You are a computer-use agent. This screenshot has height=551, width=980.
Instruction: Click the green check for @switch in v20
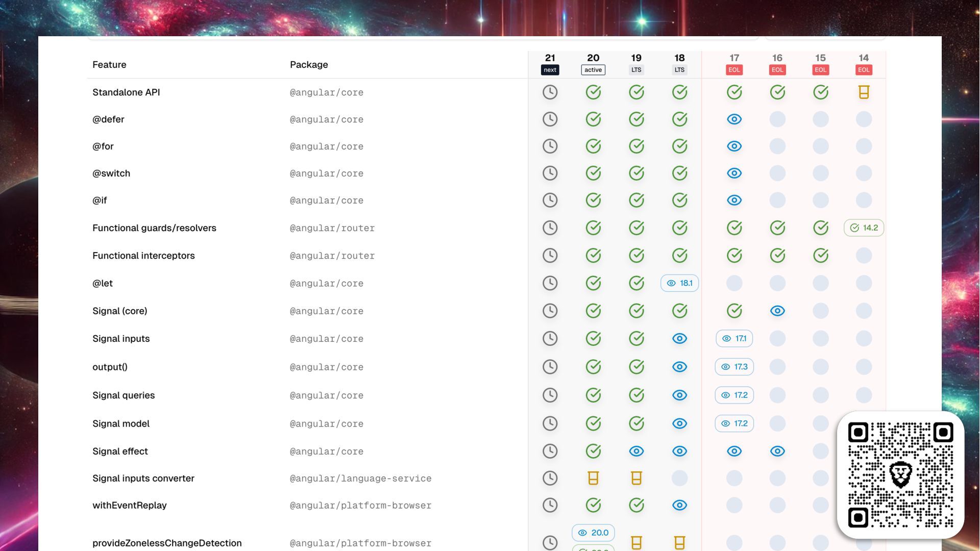(593, 173)
